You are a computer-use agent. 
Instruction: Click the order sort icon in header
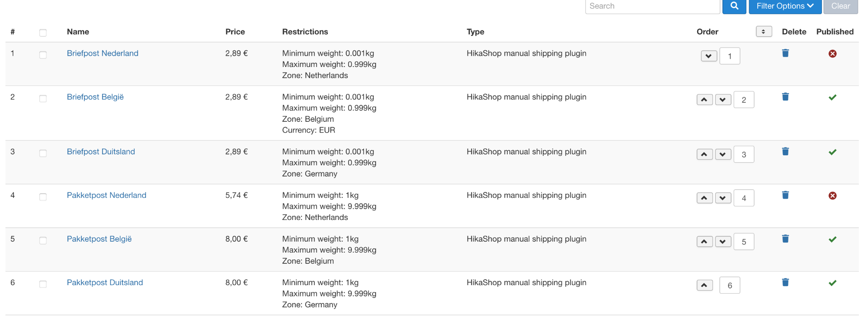point(764,32)
